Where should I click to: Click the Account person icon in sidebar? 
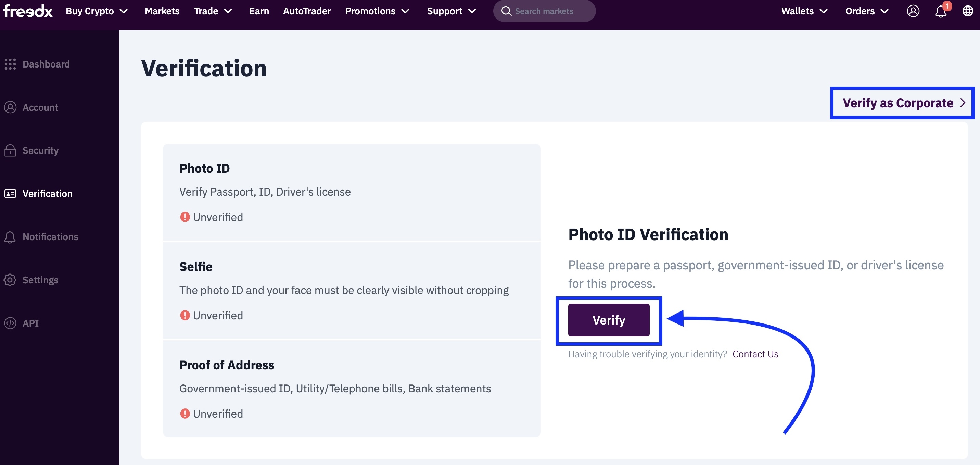coord(10,107)
